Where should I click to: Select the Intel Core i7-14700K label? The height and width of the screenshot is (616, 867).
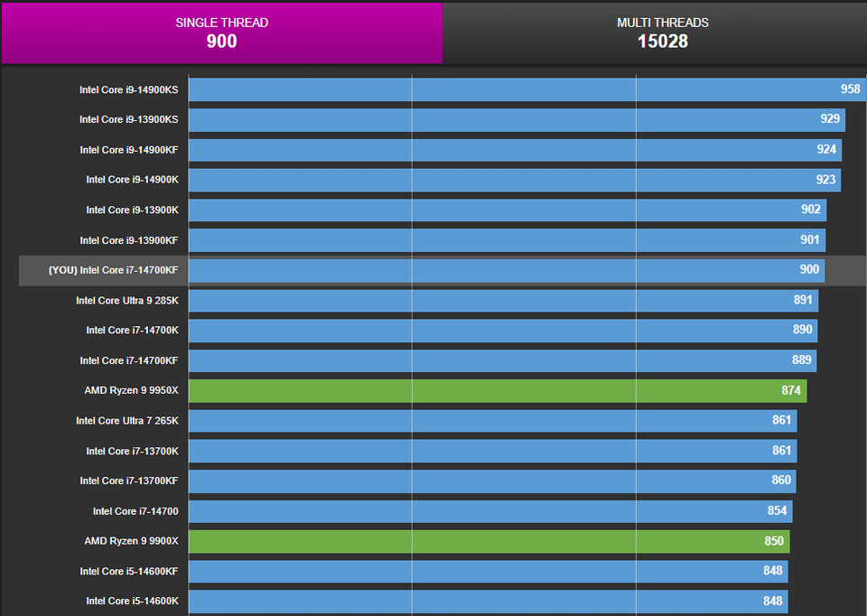tap(132, 330)
